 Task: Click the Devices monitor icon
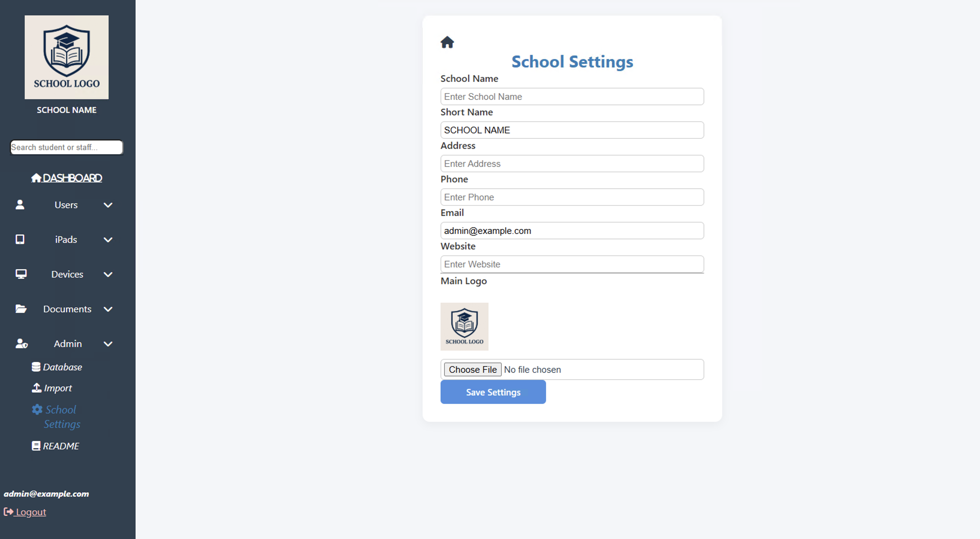coord(21,274)
